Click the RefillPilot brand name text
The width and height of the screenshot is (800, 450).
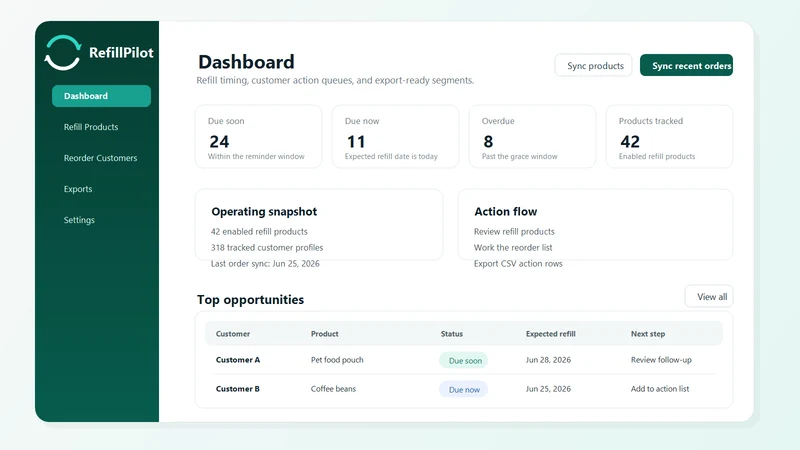click(121, 53)
